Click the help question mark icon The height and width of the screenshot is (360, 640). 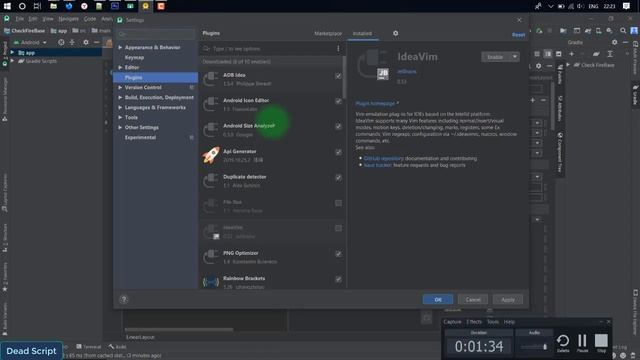coord(124,299)
